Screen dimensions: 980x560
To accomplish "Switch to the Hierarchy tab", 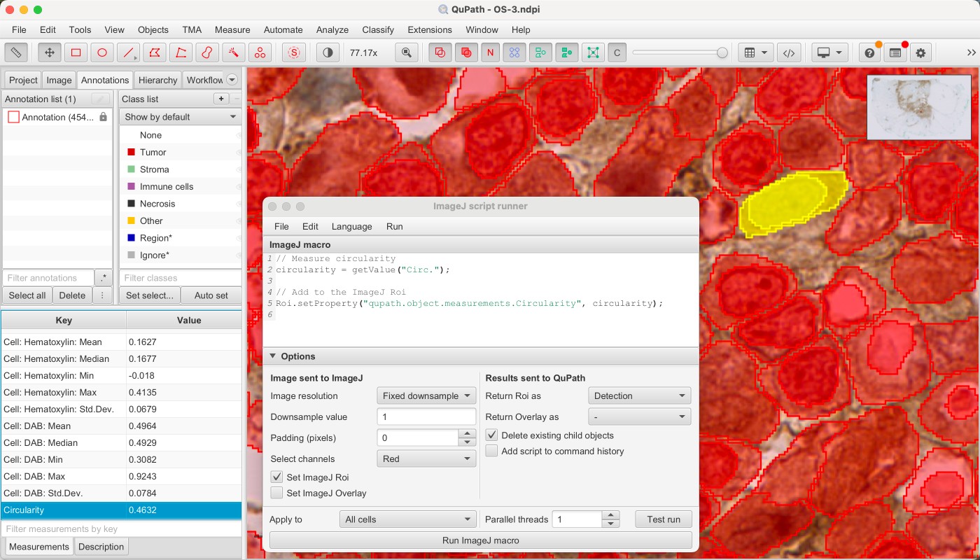I will (x=157, y=80).
